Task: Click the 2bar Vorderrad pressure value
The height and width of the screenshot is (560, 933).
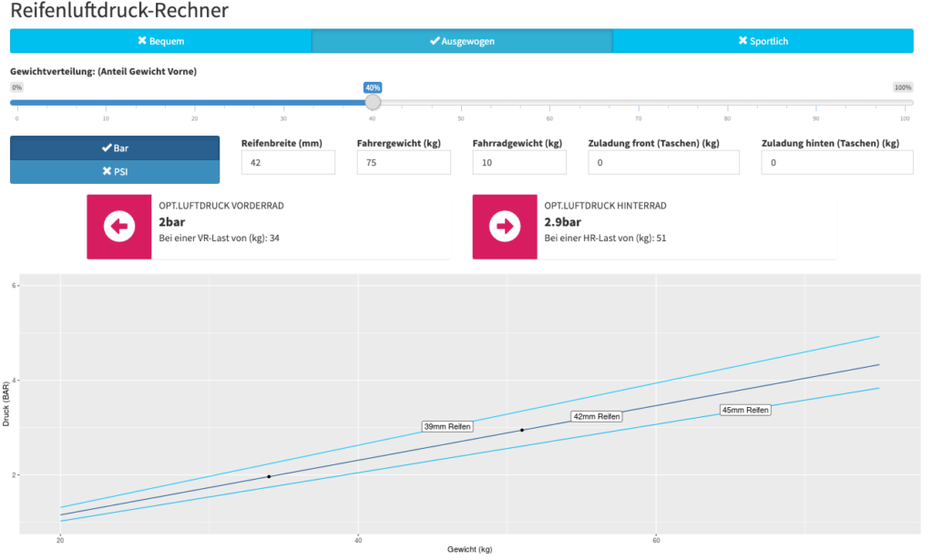Action: (x=169, y=222)
